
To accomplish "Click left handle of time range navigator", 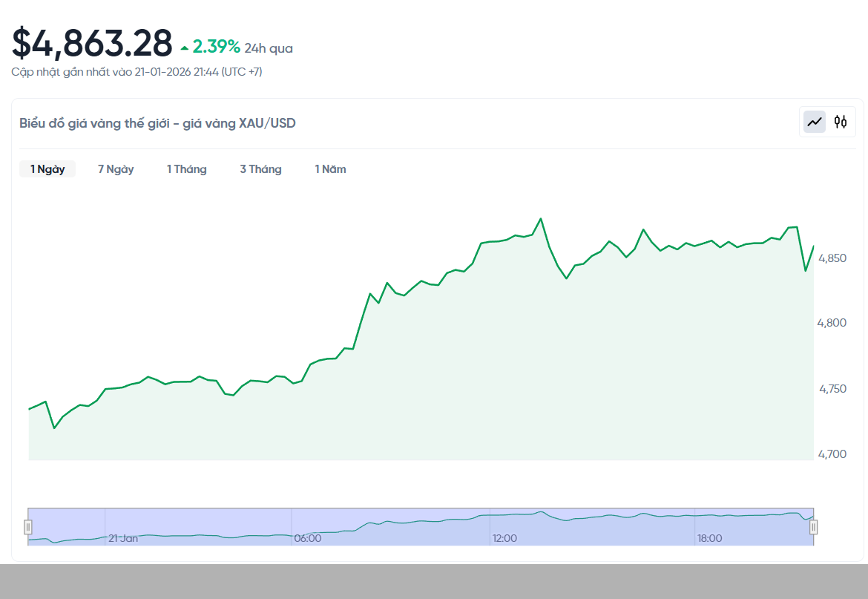I will [28, 527].
